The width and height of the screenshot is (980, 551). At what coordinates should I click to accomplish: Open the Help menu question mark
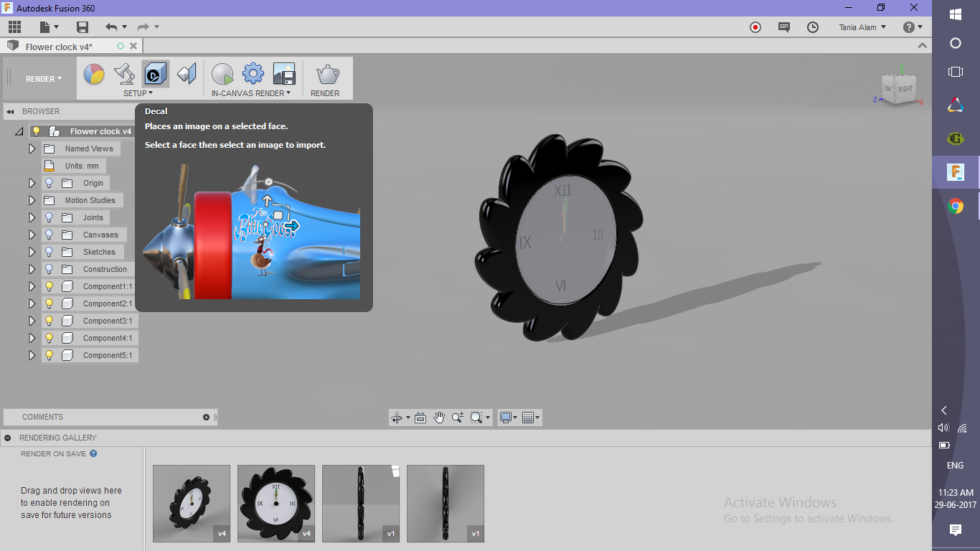pos(913,27)
